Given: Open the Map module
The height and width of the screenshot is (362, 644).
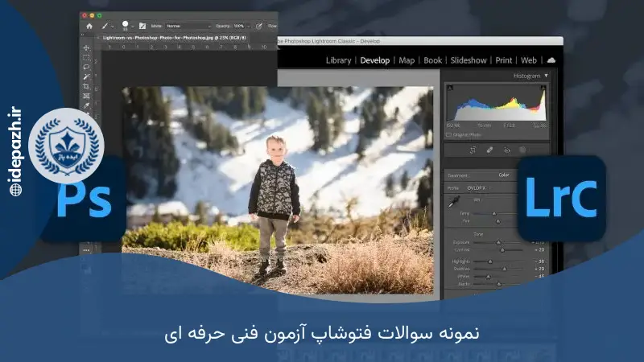Looking at the screenshot, I should point(407,60).
